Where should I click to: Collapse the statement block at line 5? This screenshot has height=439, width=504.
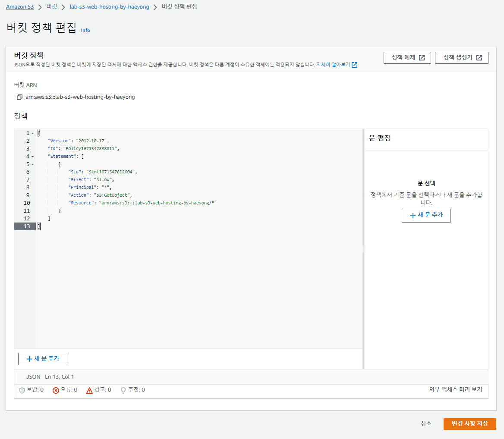click(33, 164)
